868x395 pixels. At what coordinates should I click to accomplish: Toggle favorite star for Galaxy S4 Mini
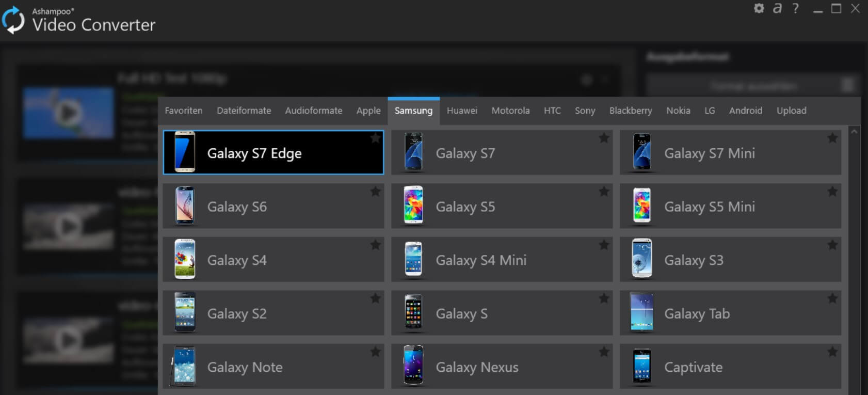click(x=604, y=245)
